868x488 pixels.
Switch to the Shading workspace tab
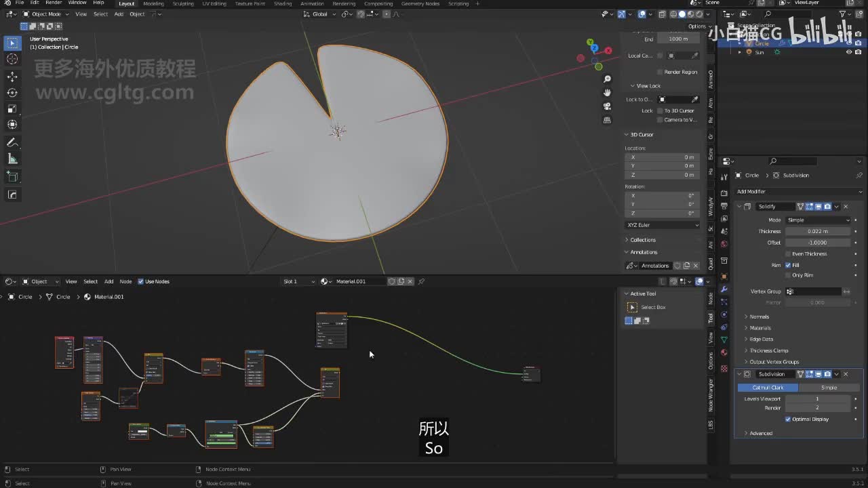282,3
